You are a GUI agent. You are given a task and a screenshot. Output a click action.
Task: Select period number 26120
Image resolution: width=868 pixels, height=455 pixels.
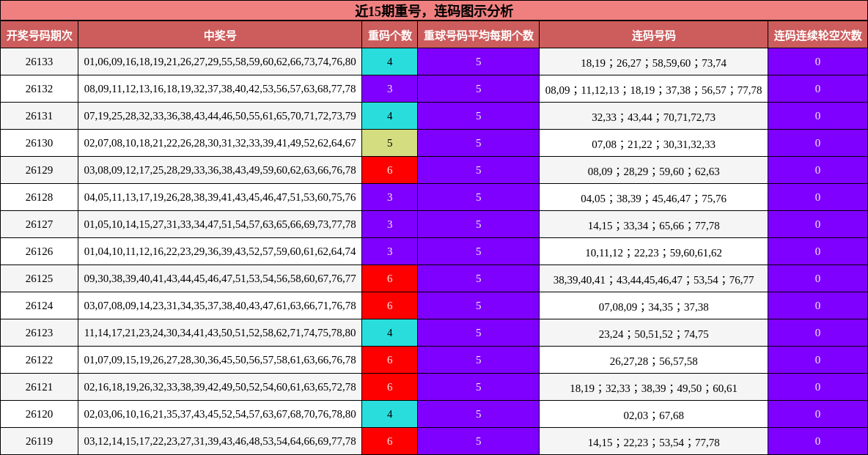[x=40, y=414]
